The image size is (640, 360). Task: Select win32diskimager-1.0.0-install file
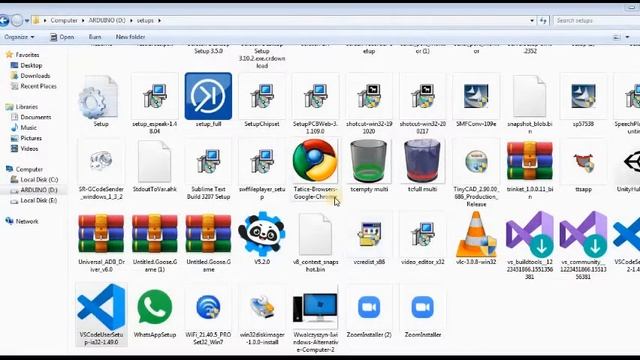[262, 307]
